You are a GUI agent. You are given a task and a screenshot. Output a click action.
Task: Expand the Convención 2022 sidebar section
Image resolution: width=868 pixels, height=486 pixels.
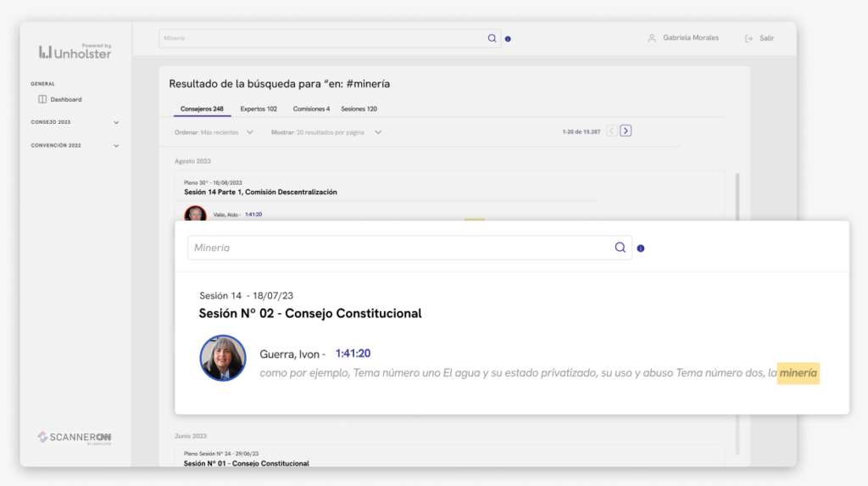[116, 146]
